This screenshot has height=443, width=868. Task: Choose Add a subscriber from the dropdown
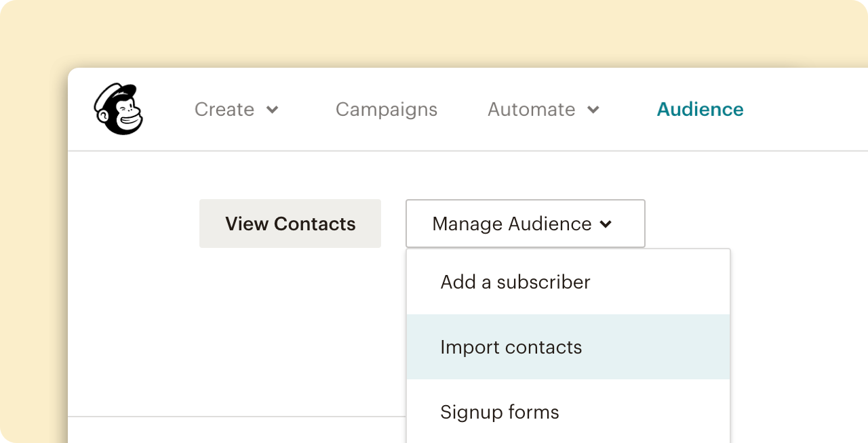click(515, 282)
